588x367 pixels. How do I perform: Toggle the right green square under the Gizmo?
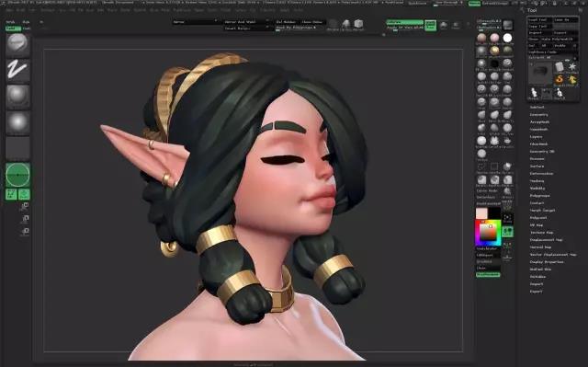pyautogui.click(x=24, y=194)
